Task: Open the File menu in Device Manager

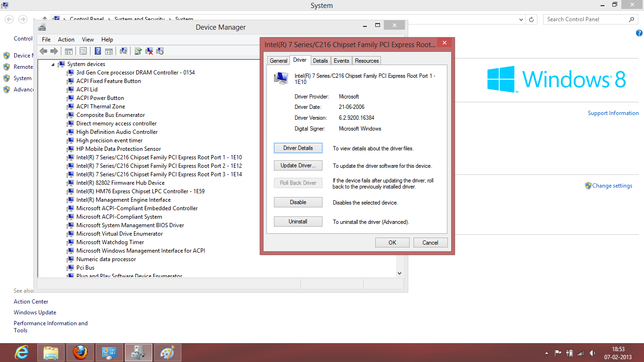Action: point(46,40)
